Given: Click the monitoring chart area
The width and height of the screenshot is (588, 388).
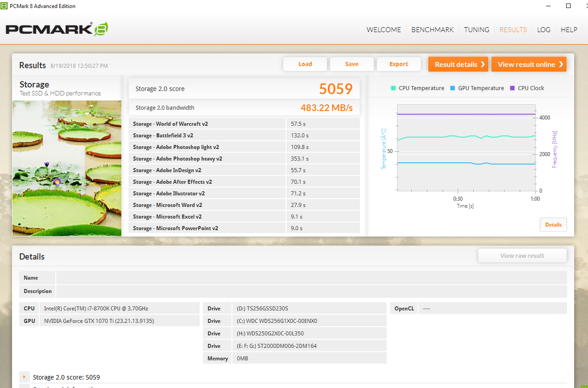Looking at the screenshot, I should click(466, 148).
